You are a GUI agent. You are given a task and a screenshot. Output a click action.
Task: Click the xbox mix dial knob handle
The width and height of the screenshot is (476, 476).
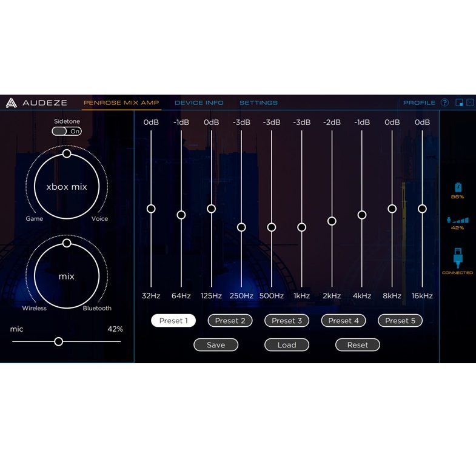pos(67,153)
